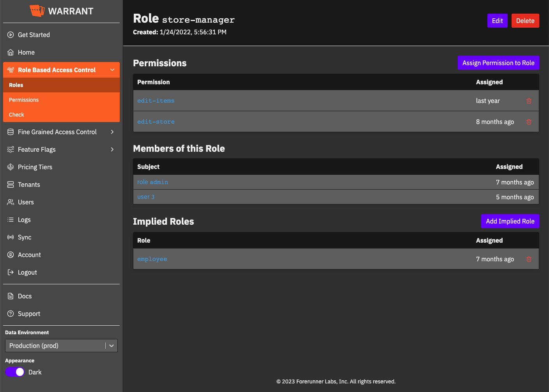Click the Sync broadcast icon

pos(11,238)
